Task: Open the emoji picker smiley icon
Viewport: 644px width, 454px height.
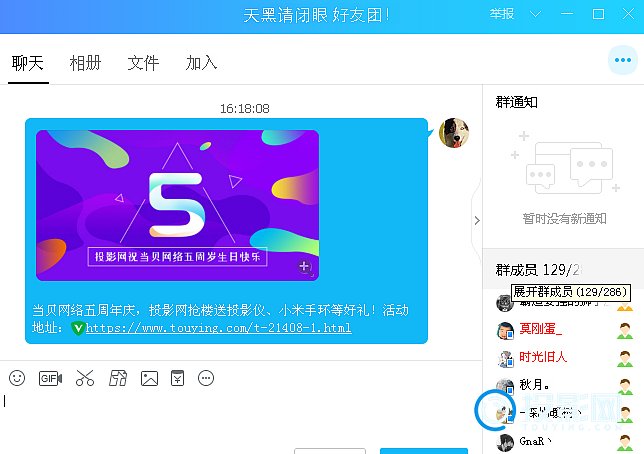Action: click(x=17, y=378)
